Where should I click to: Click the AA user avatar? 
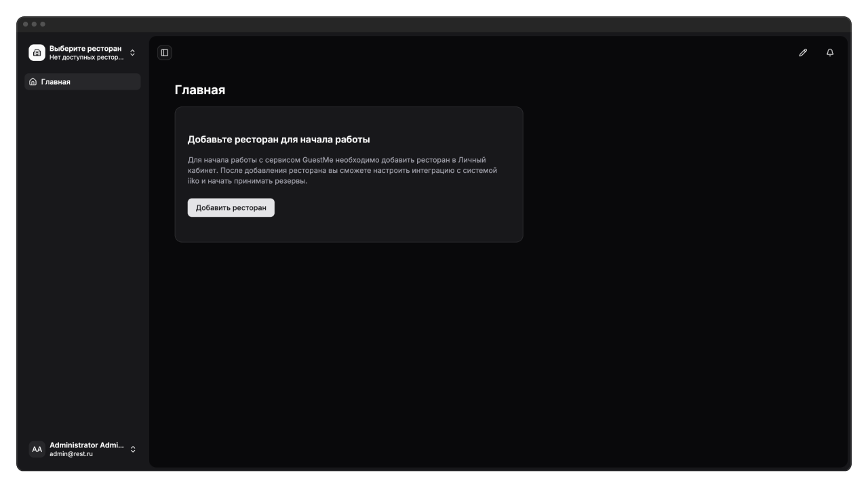click(x=37, y=449)
